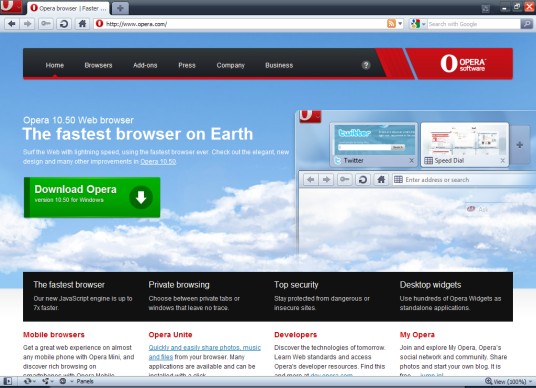The height and width of the screenshot is (388, 536).
Task: Click the Forward arrow in toolbar
Action: pos(28,24)
